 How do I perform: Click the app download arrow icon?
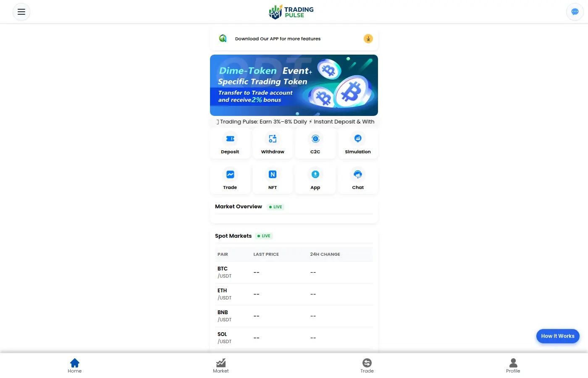[x=368, y=39]
